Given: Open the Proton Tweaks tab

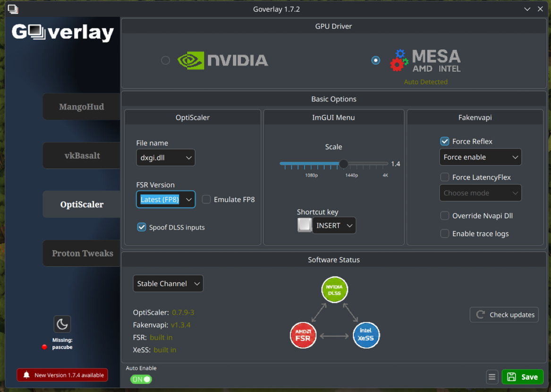Looking at the screenshot, I should tap(82, 253).
